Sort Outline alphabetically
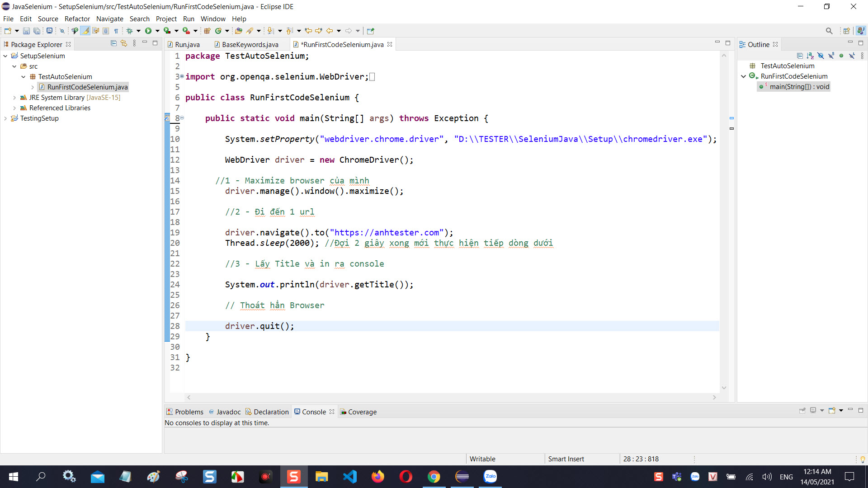This screenshot has height=488, width=868. point(810,56)
